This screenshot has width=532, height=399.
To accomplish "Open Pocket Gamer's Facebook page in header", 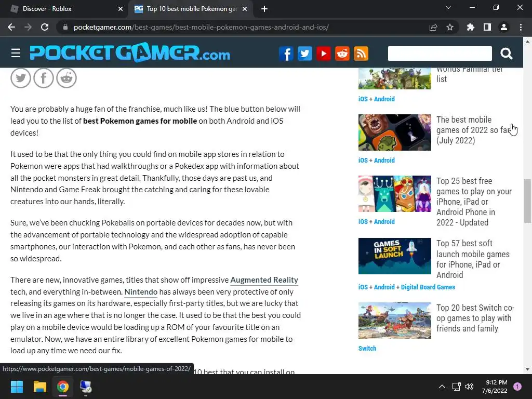I will [286, 54].
